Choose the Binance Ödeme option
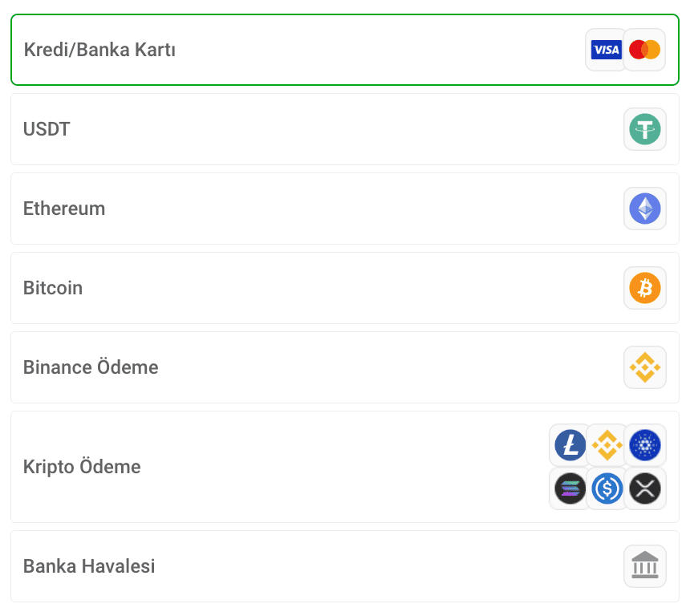The width and height of the screenshot is (690, 616). pos(345,367)
